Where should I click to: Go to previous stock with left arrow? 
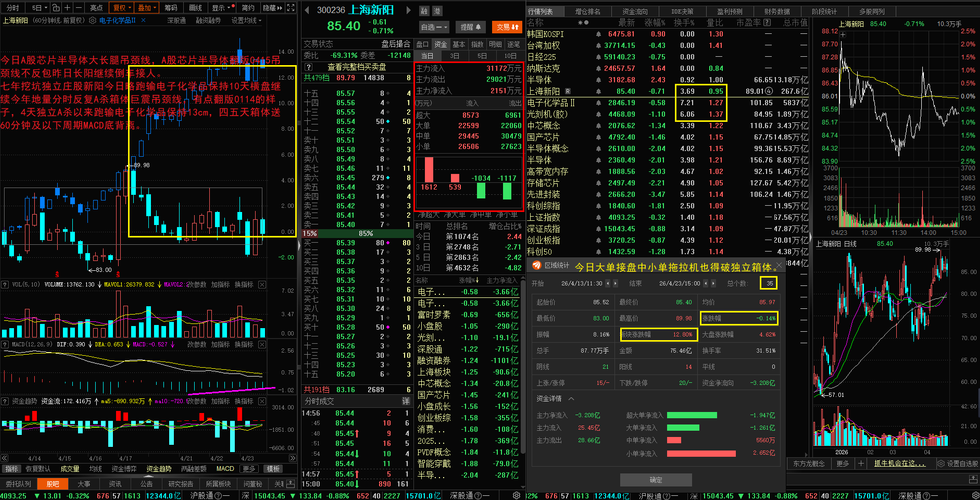(x=307, y=10)
